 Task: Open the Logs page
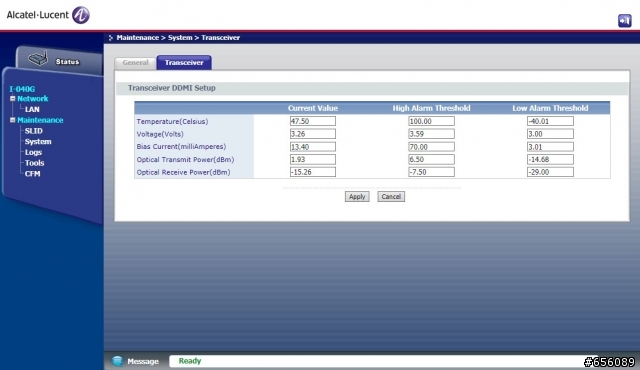(x=33, y=152)
